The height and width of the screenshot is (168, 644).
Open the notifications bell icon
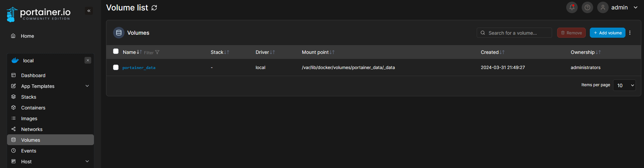point(572,7)
